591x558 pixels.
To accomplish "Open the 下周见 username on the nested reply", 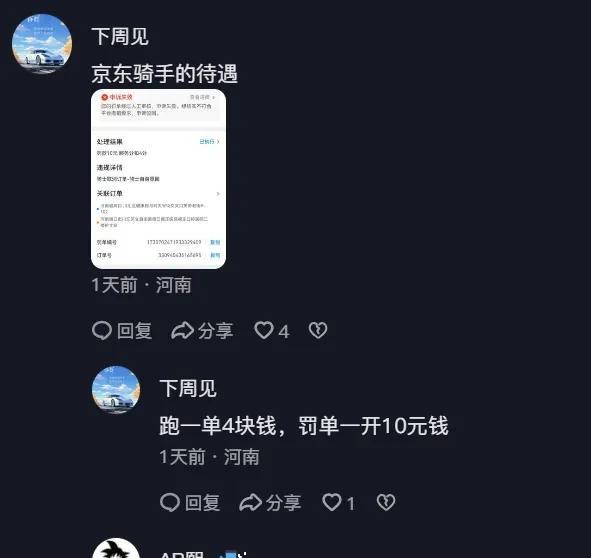I will click(x=188, y=388).
